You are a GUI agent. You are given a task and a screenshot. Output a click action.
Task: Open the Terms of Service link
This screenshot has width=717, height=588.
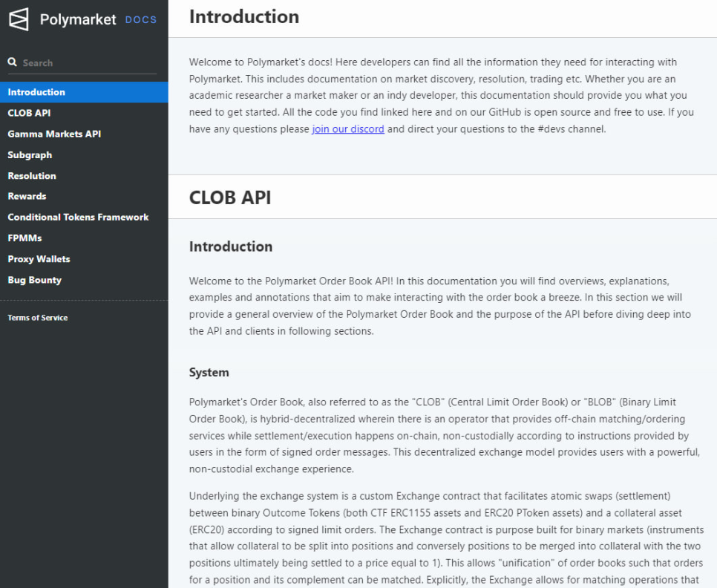(38, 318)
